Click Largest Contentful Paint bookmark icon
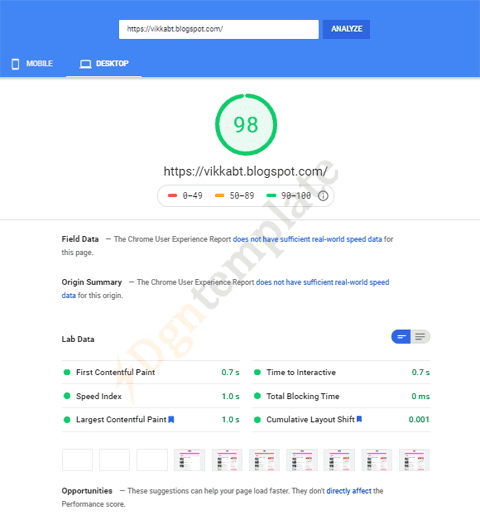Image resolution: width=480 pixels, height=520 pixels. coord(171,419)
